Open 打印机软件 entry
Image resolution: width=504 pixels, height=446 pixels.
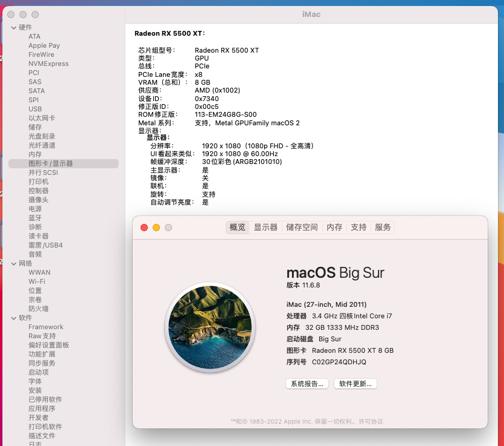click(x=45, y=427)
